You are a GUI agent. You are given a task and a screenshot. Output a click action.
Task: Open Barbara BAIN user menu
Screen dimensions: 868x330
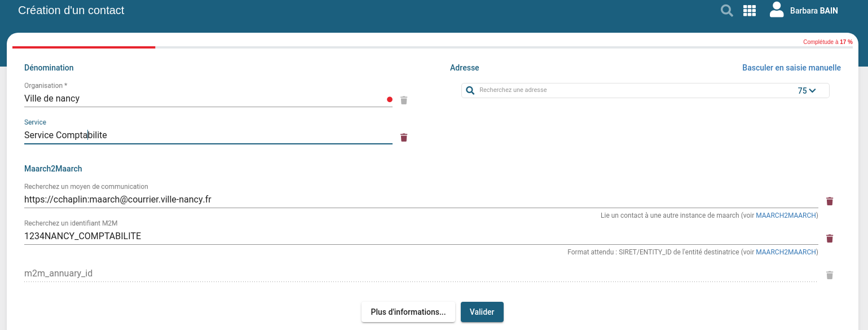tap(813, 11)
